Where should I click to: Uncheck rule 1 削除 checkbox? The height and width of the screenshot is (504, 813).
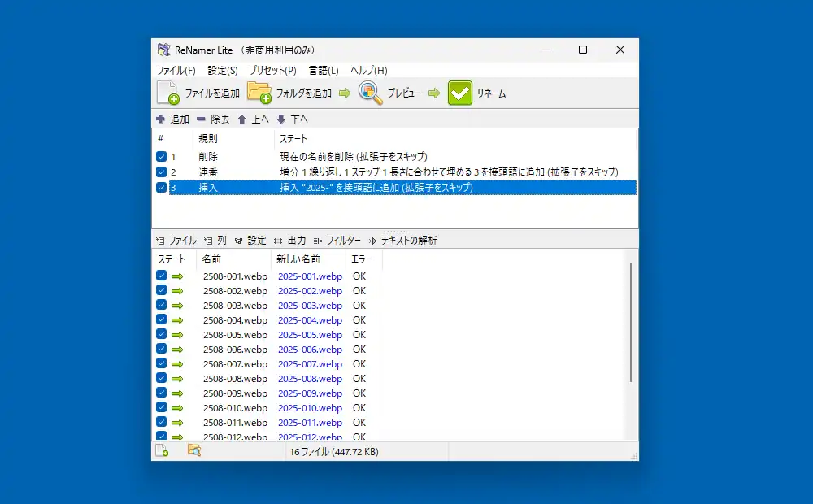click(x=161, y=157)
